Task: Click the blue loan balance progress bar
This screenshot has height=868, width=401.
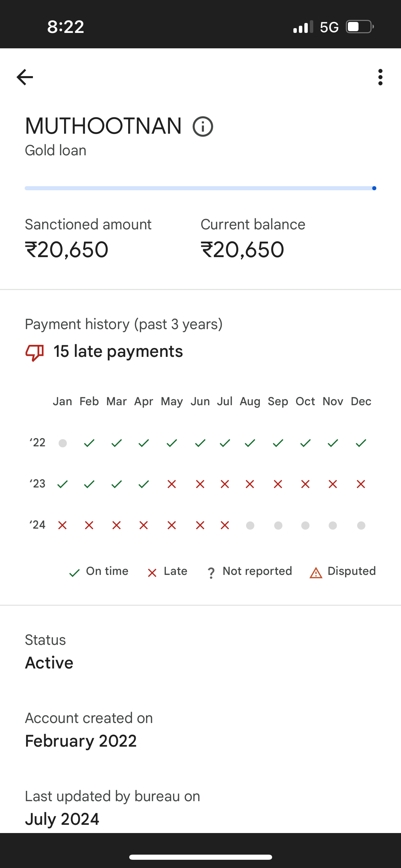Action: [x=200, y=188]
